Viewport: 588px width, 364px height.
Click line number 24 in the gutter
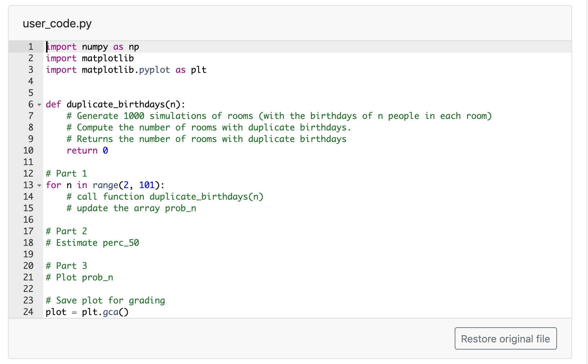pos(28,312)
